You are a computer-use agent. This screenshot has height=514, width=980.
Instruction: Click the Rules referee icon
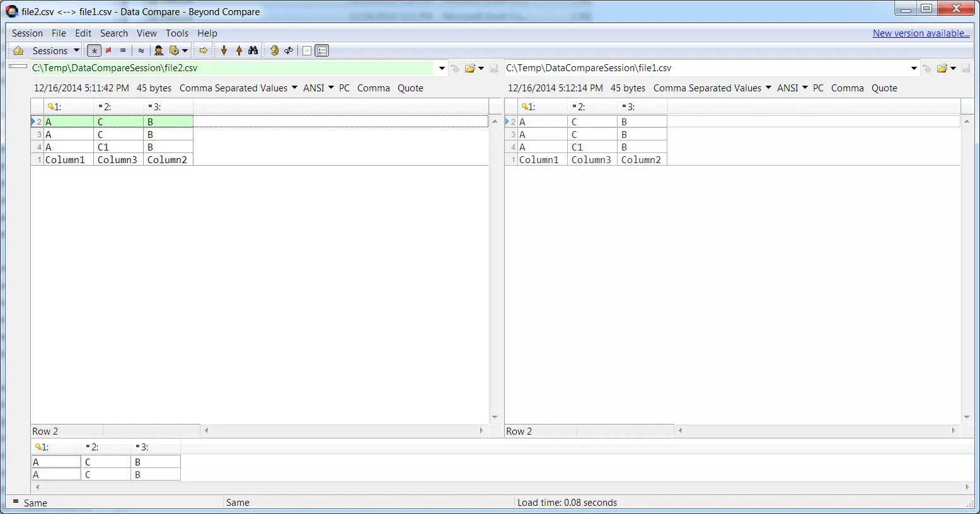pos(159,50)
